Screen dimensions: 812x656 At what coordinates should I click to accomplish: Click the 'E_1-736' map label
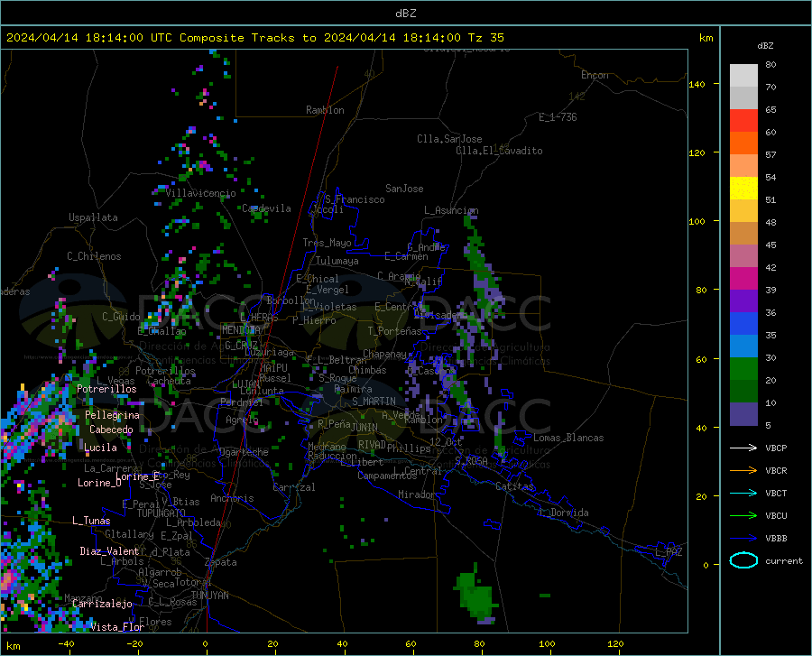pos(558,117)
